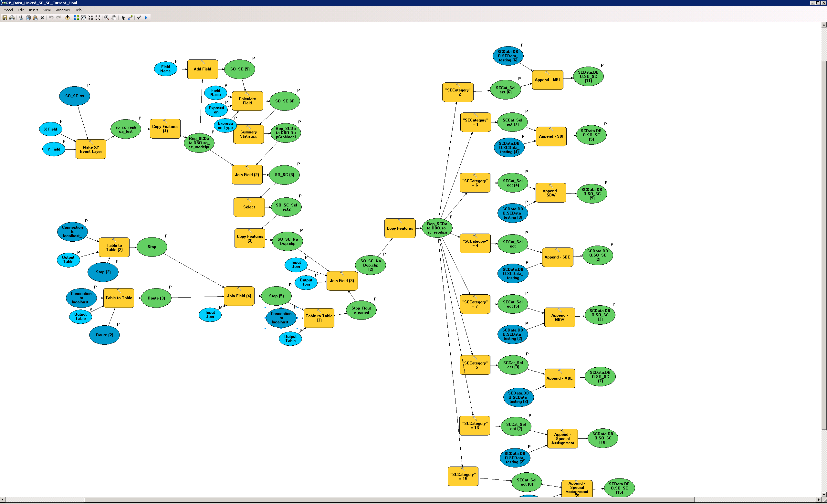The width and height of the screenshot is (827, 504).
Task: Open the Edit menu
Action: (20, 10)
